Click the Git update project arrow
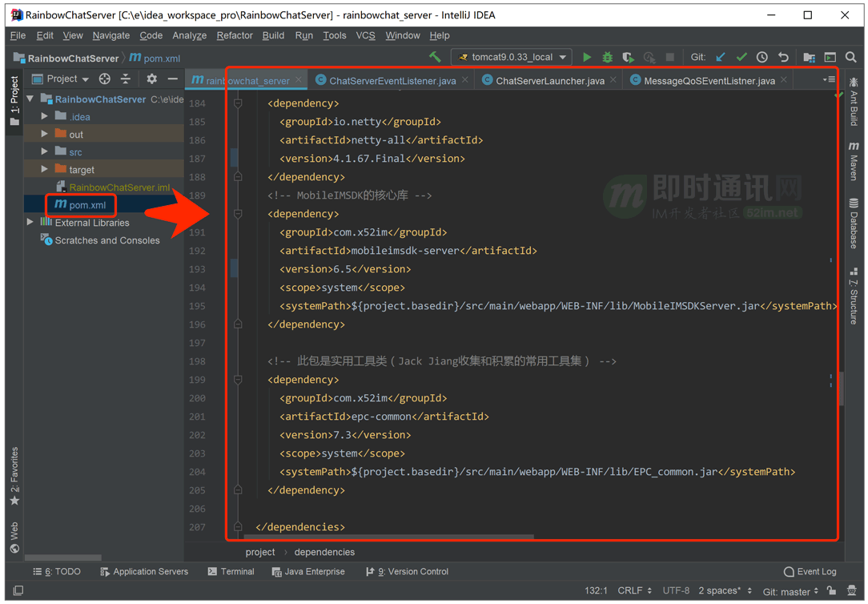The width and height of the screenshot is (868, 604). pos(721,58)
